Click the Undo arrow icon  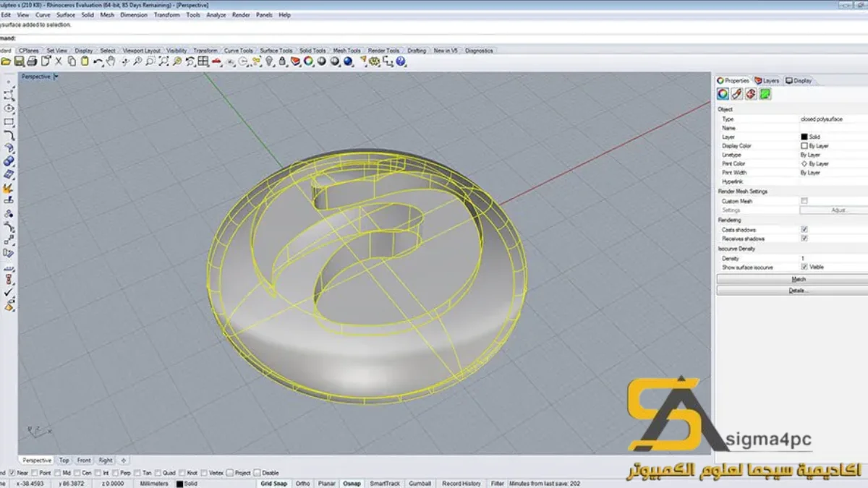pos(98,61)
